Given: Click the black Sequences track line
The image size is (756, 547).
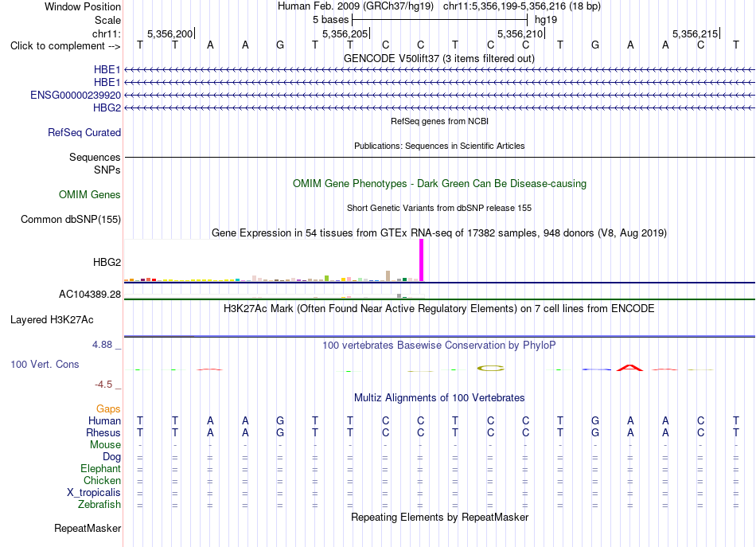Looking at the screenshot, I should (x=439, y=157).
